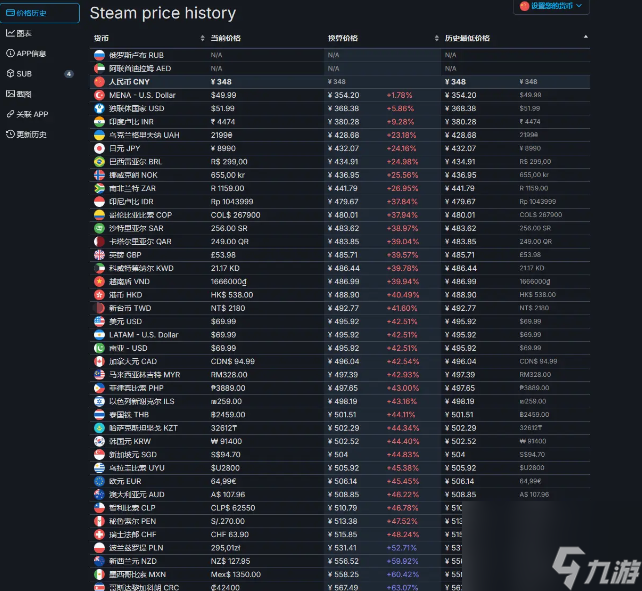Screen dimensions: 642x591
Task: Select the CNY row price ¥ 348
Action: 221,82
